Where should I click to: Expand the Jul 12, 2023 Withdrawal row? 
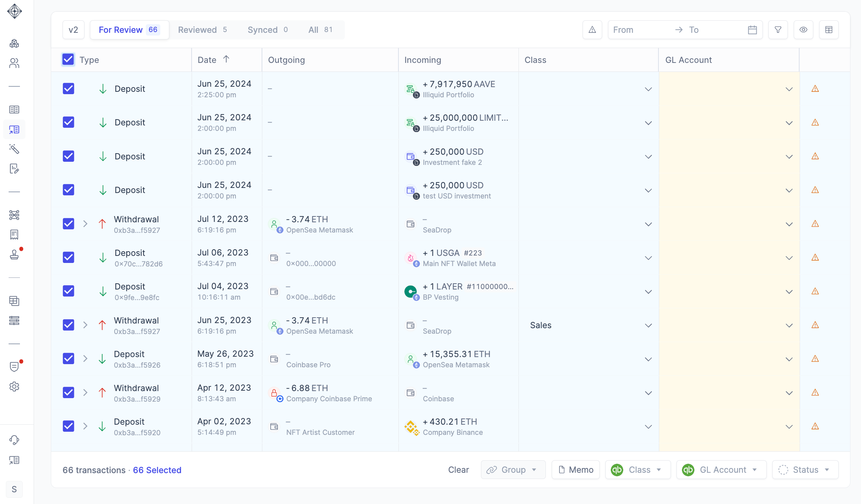pos(85,224)
